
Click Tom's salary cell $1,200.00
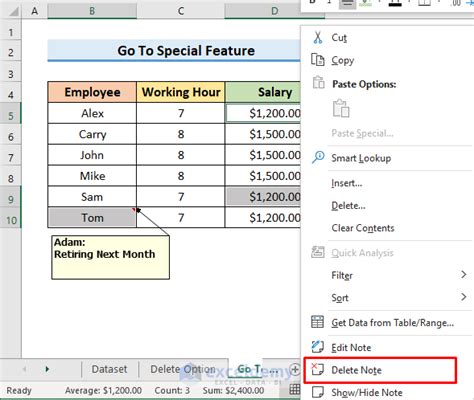[x=263, y=218]
